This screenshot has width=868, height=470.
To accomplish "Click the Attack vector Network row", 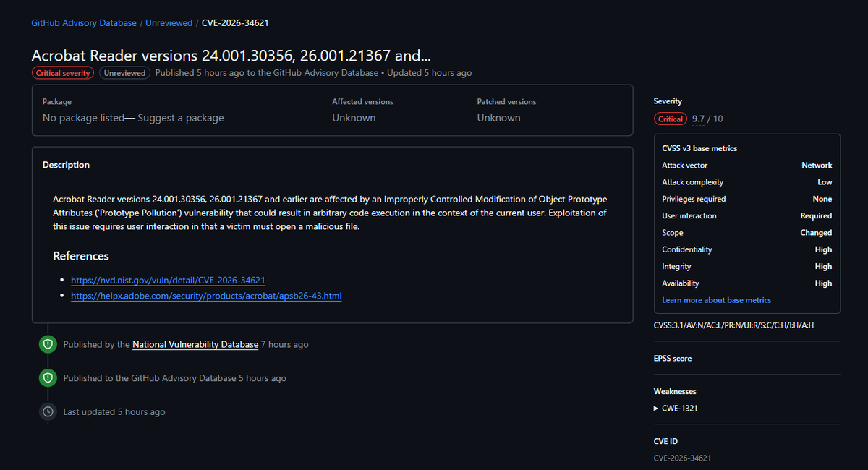I will (x=747, y=166).
